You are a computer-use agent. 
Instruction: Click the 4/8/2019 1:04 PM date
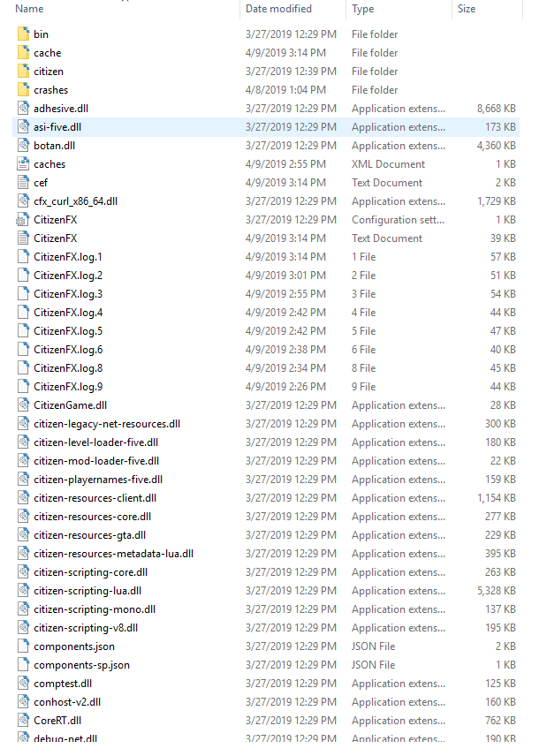coord(285,90)
